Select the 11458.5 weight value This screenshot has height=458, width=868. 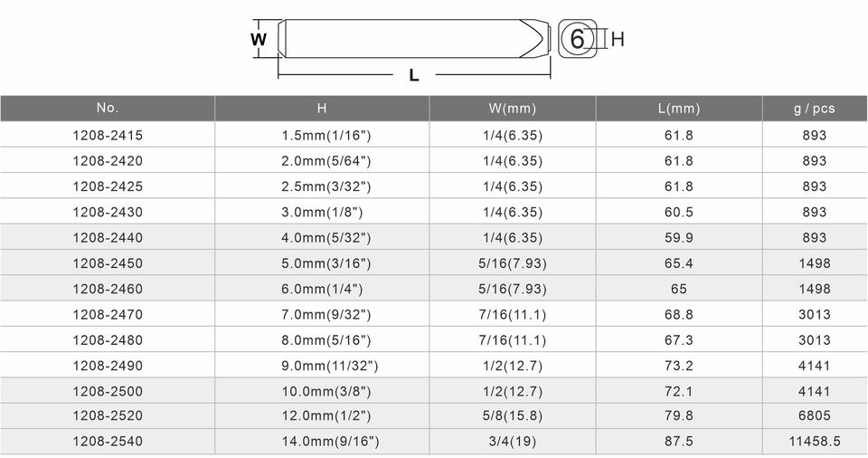point(814,442)
